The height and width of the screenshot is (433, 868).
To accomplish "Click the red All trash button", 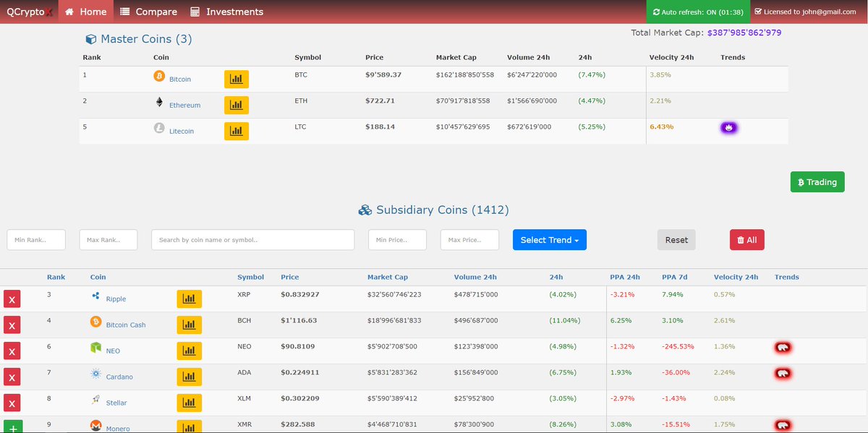I will point(747,240).
